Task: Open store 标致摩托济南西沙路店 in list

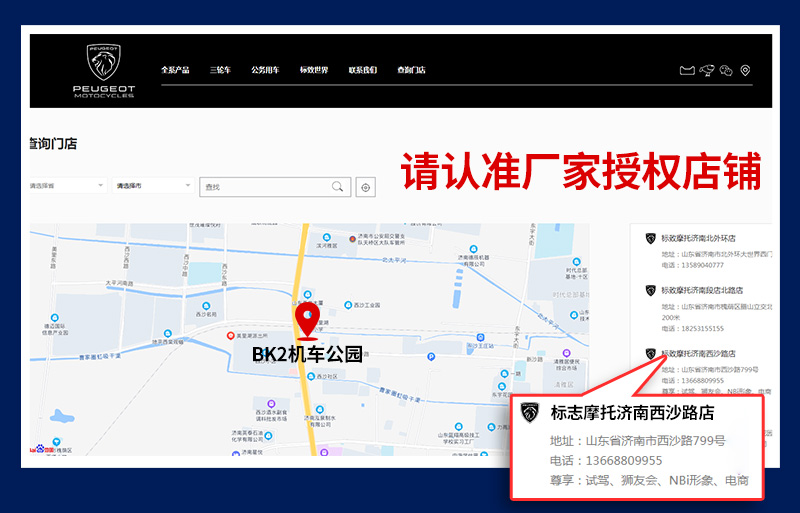Action: (x=698, y=353)
